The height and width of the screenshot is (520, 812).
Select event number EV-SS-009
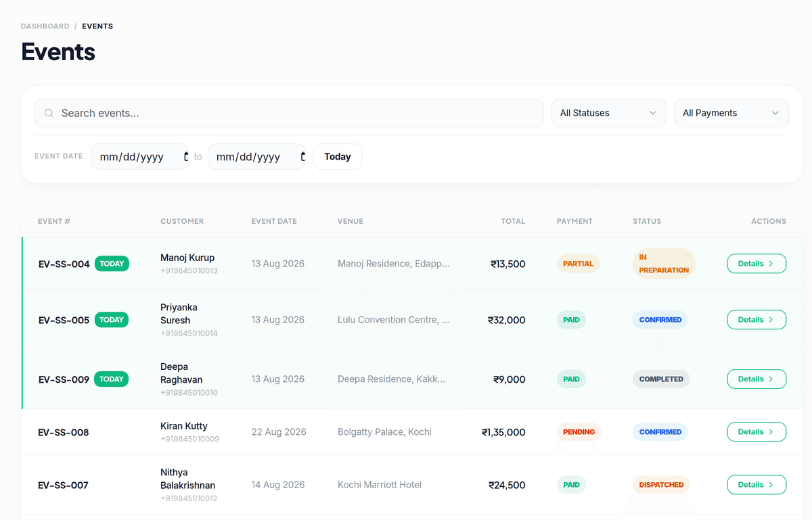(x=64, y=380)
